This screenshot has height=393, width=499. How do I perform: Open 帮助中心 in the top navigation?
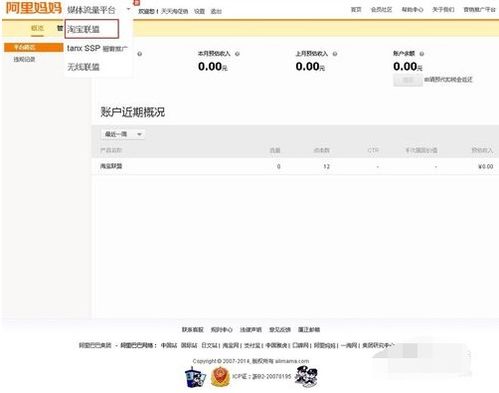point(412,10)
